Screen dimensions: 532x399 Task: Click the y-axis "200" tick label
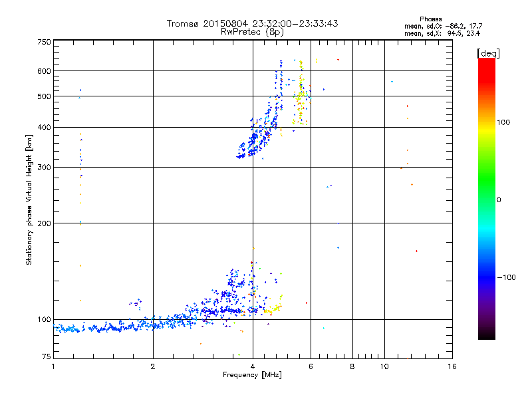pyautogui.click(x=44, y=223)
